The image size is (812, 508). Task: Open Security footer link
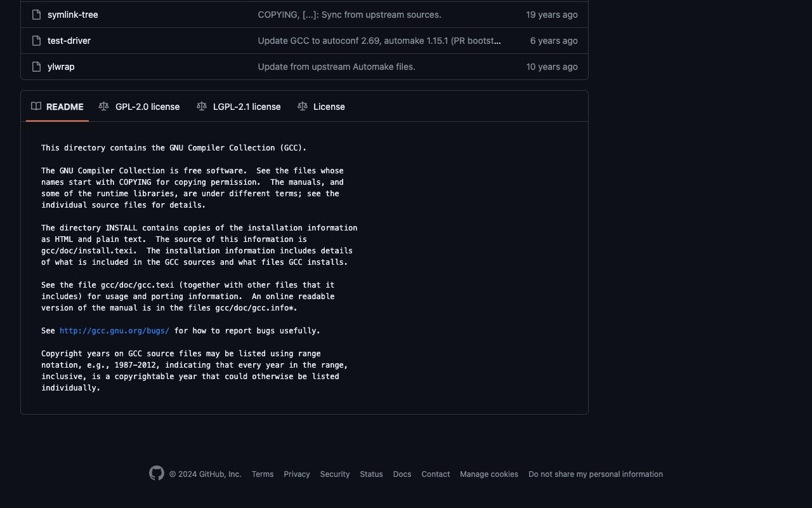point(335,474)
